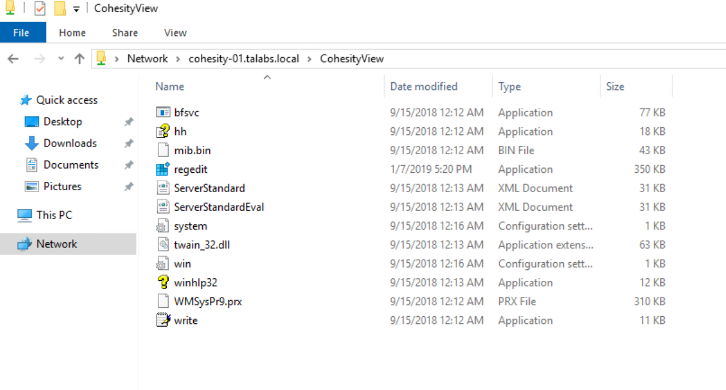Select the ServerStandardEval file name
The height and width of the screenshot is (390, 726).
(219, 207)
